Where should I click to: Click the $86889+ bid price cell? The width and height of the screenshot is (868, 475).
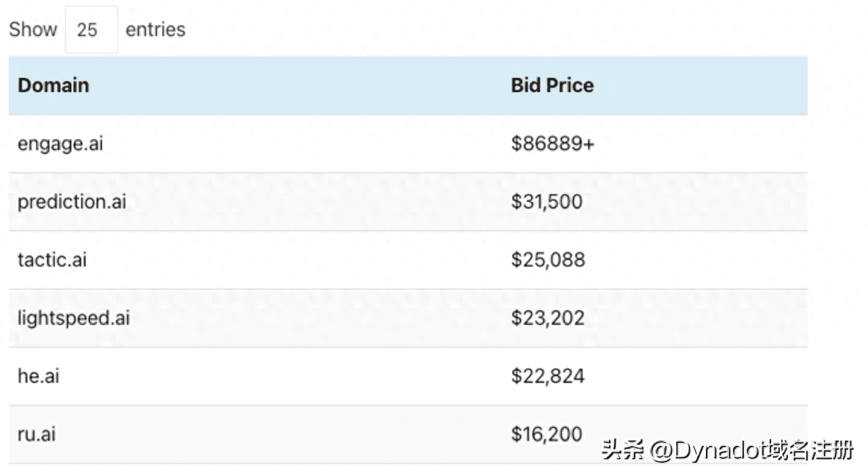pos(553,144)
